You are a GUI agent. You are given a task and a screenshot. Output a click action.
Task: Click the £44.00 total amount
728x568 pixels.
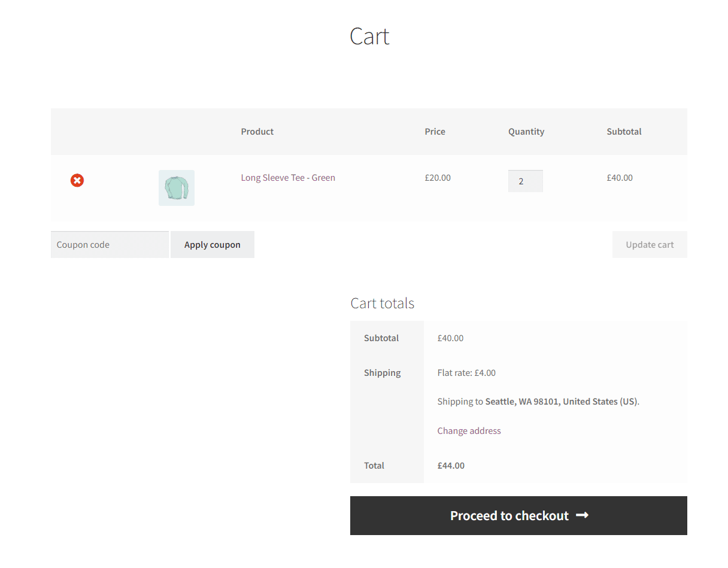click(451, 466)
